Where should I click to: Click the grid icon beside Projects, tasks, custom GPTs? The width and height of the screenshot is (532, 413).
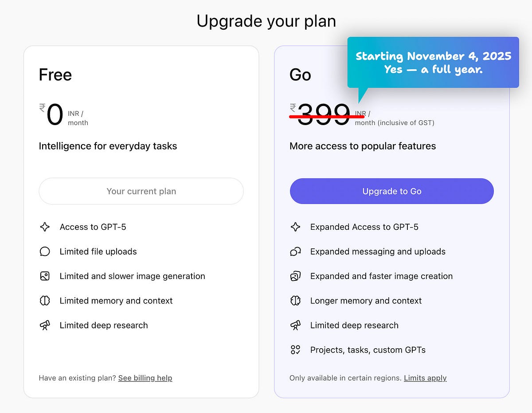pos(295,350)
